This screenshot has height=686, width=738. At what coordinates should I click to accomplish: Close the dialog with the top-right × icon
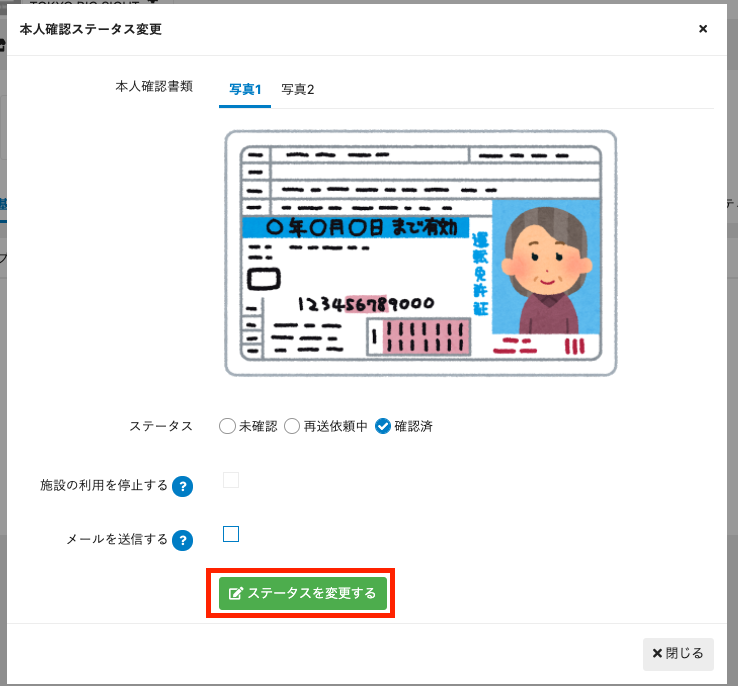703,29
